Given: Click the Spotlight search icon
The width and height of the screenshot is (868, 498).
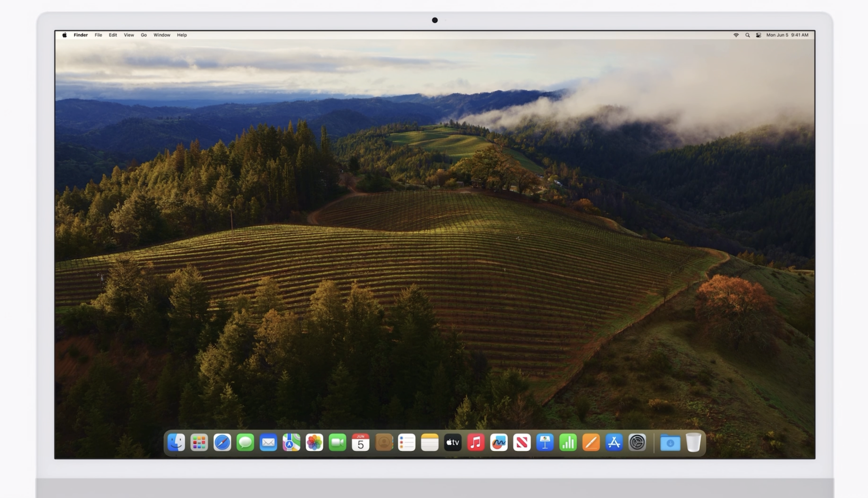Looking at the screenshot, I should 748,35.
